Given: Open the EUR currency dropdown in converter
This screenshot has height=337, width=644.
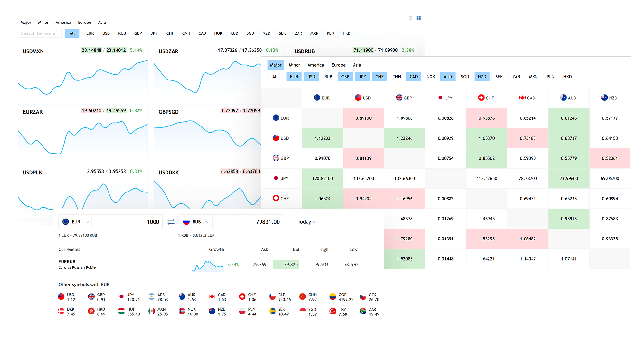Looking at the screenshot, I should click(x=87, y=222).
